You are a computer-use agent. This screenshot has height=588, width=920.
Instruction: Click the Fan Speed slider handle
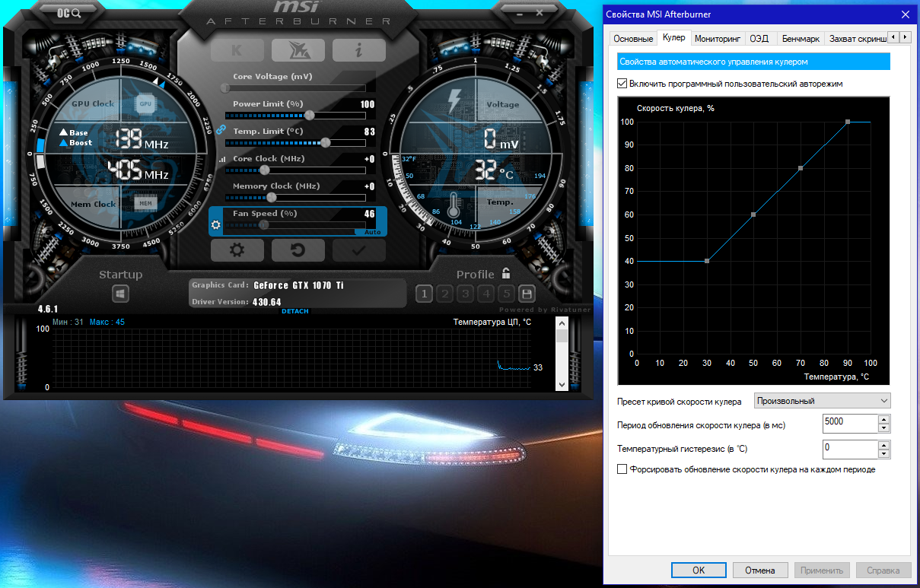tap(264, 225)
